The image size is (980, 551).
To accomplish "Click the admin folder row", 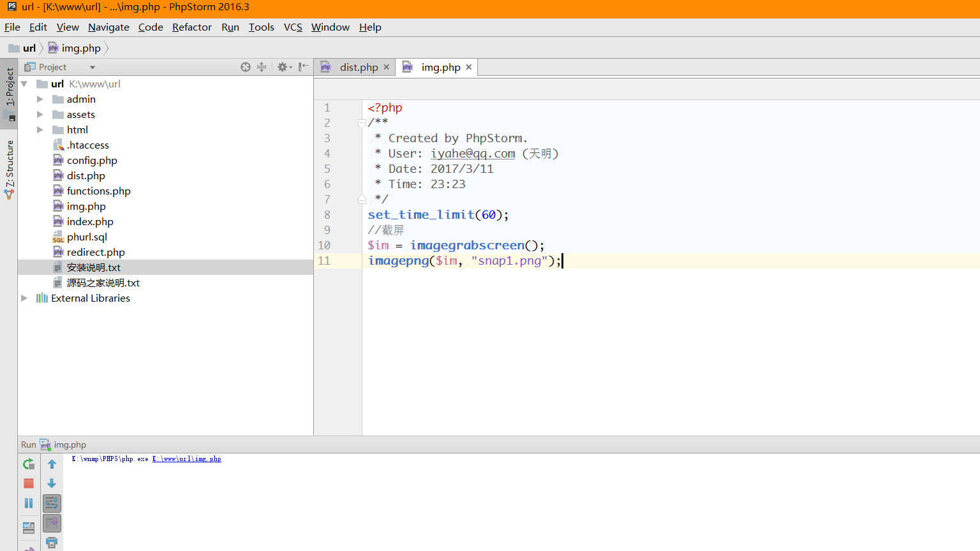I will pos(165,99).
